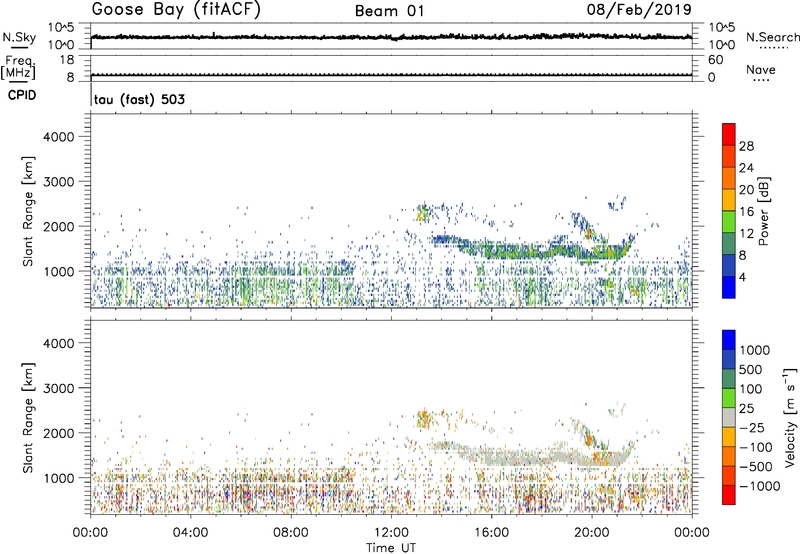Click the 'CPID' label

point(22,95)
